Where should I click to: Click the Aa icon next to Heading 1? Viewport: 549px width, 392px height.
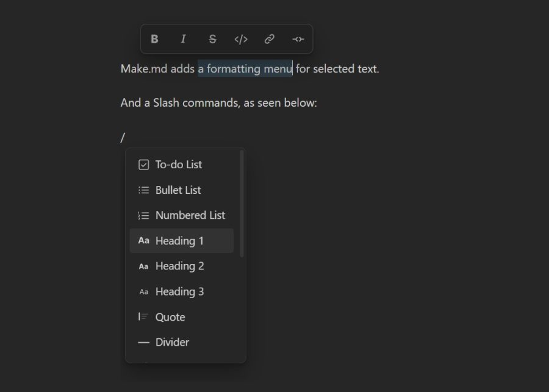click(x=143, y=240)
